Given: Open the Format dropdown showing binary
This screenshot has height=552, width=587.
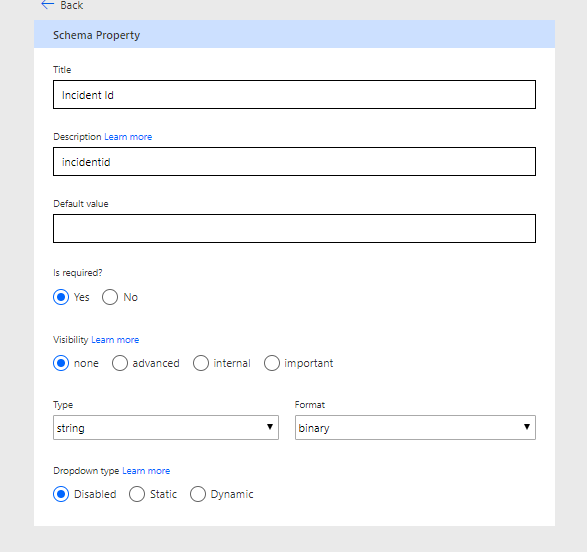Looking at the screenshot, I should coord(415,427).
